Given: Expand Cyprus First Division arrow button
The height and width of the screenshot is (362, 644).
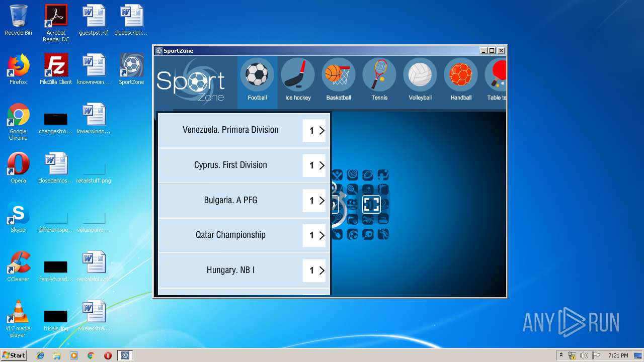Looking at the screenshot, I should pos(314,165).
